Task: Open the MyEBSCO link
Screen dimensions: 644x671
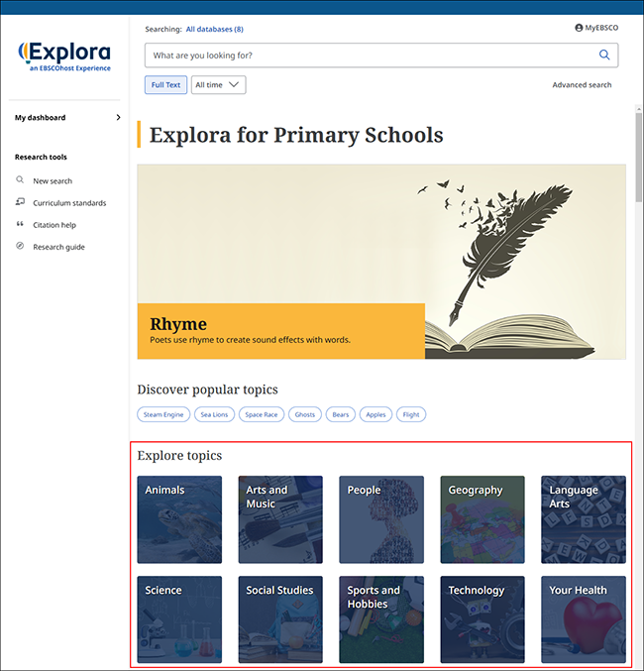Action: tap(601, 28)
